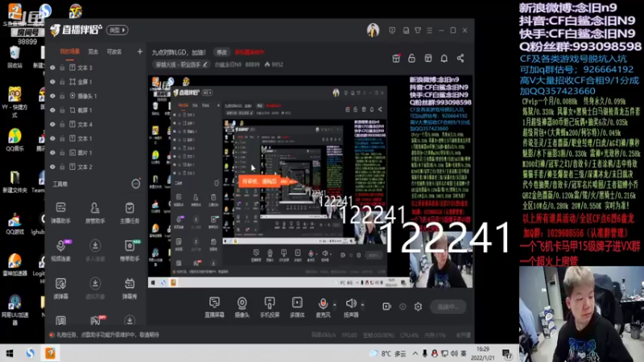Toggle visibility of 全屏 1 source
Viewport: 644px width, 362px height.
click(52, 82)
